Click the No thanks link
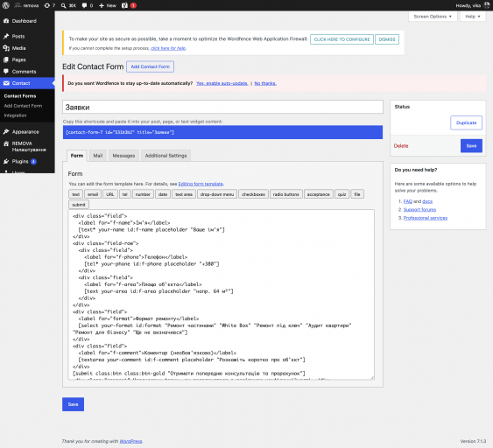The width and height of the screenshot is (493, 448). click(265, 83)
